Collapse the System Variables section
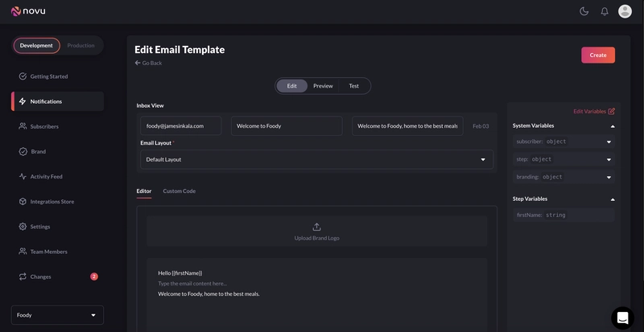Image resolution: width=644 pixels, height=332 pixels. pyautogui.click(x=612, y=126)
